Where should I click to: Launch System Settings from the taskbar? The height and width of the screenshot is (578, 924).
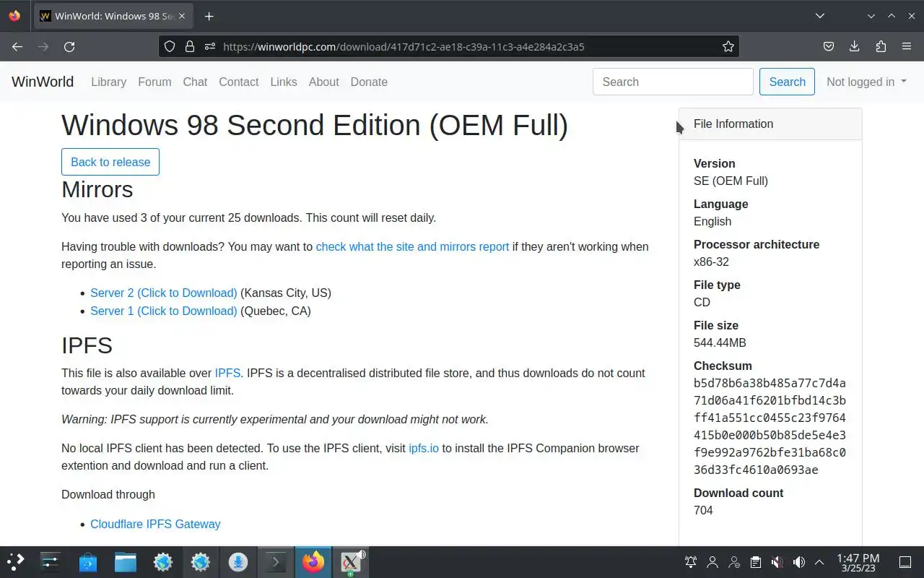click(x=51, y=561)
